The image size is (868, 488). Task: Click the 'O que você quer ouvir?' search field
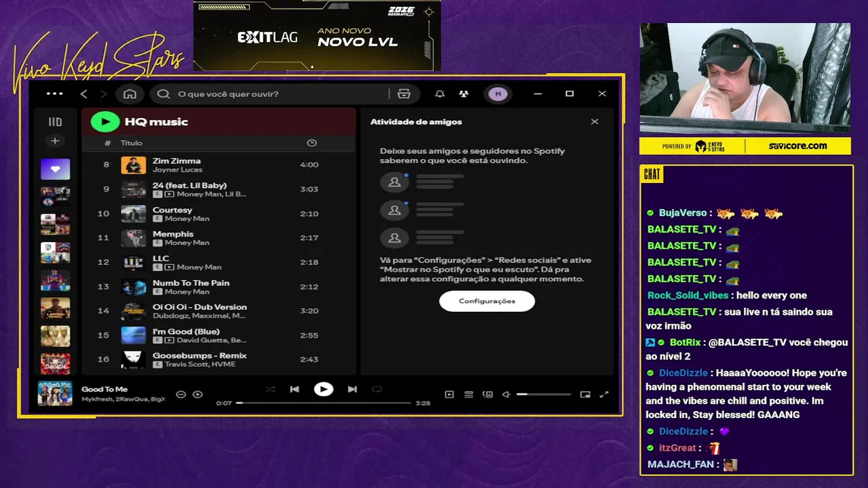coord(271,94)
